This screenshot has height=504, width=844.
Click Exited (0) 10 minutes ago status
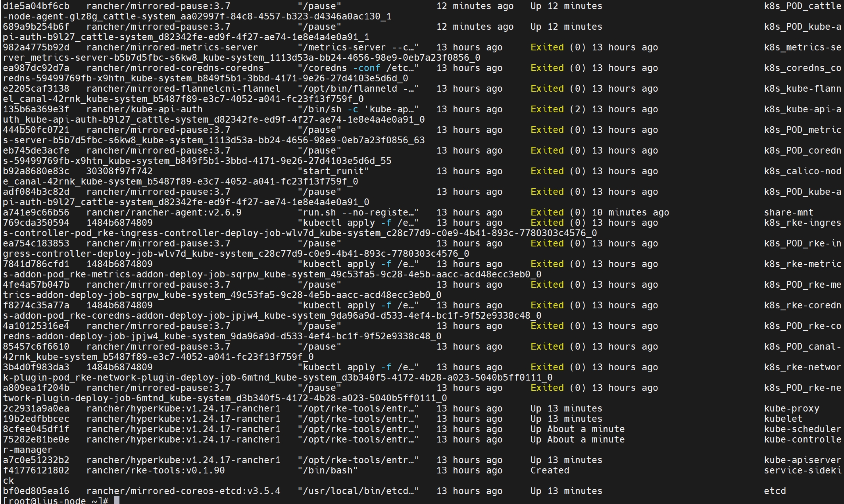(x=600, y=213)
